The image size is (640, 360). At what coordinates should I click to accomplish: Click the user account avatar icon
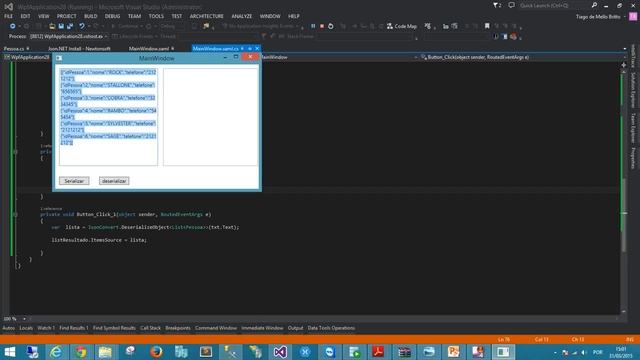click(633, 16)
